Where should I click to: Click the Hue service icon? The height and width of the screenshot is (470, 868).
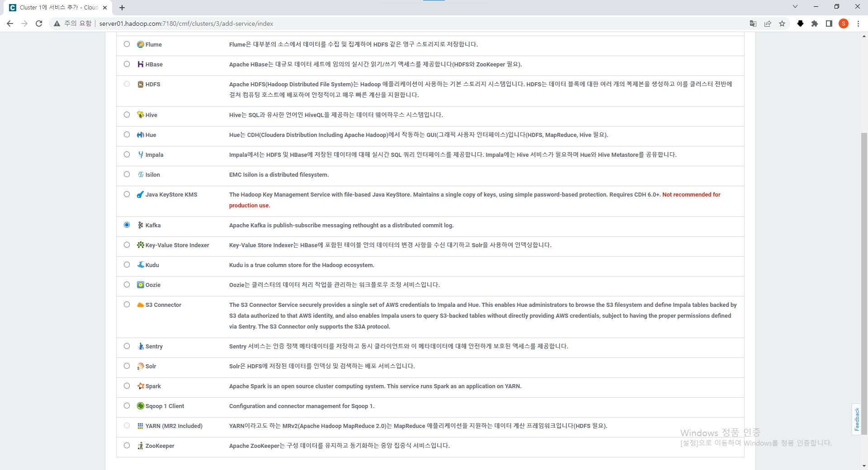141,135
